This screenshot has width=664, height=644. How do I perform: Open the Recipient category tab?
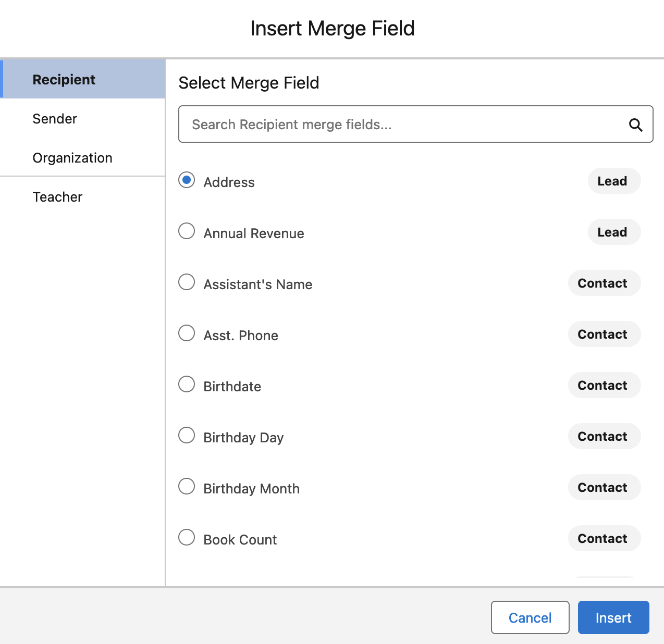click(x=82, y=79)
